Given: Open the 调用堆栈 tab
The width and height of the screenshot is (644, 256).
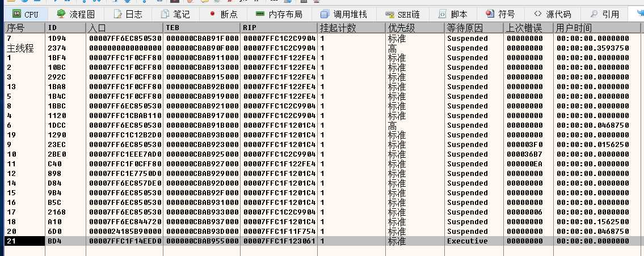Looking at the screenshot, I should (x=344, y=14).
